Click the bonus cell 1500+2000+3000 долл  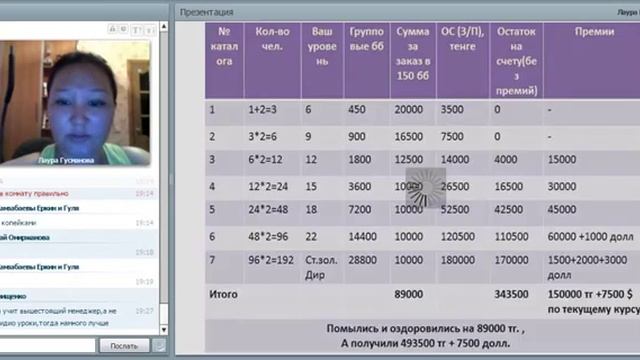click(x=587, y=267)
